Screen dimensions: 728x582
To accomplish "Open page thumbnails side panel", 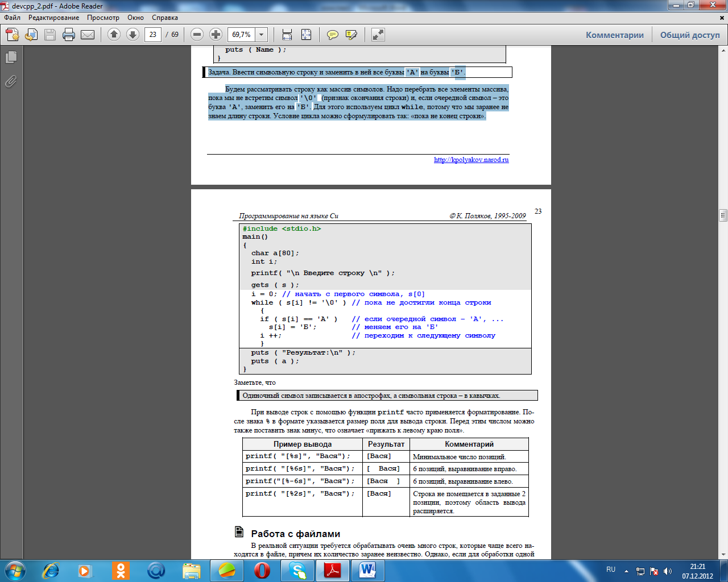I will click(x=11, y=57).
